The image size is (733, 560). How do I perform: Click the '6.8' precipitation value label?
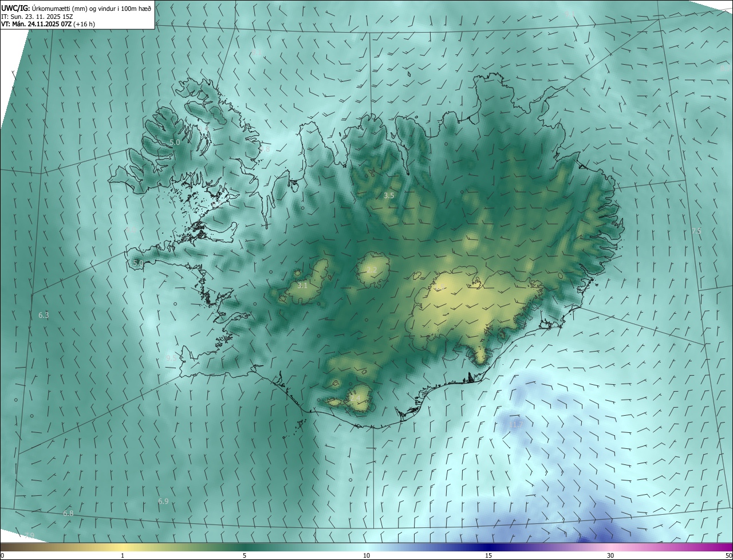[68, 513]
